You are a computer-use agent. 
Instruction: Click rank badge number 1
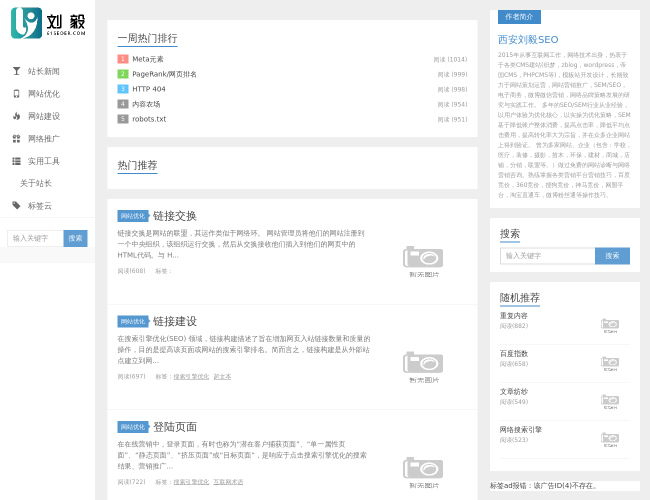[x=123, y=59]
